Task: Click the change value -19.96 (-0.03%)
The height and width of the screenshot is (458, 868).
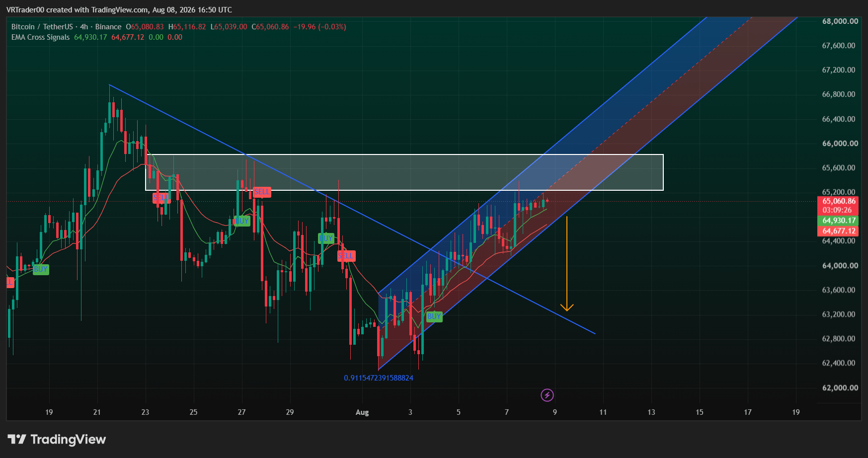Action: (319, 27)
